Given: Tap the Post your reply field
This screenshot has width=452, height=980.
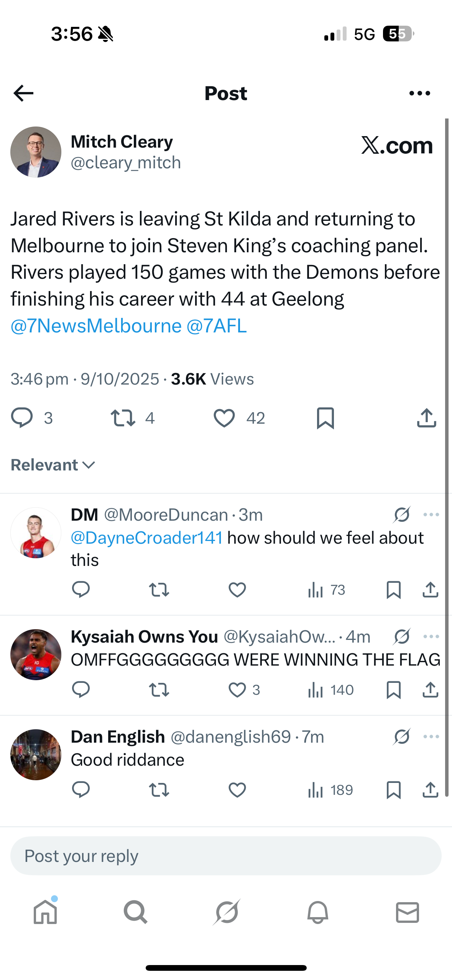Looking at the screenshot, I should tap(226, 856).
